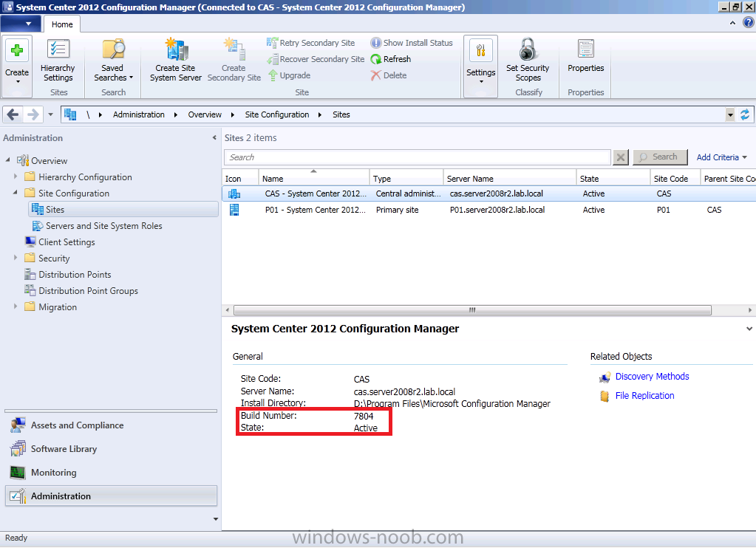Clear search with the X button
Image resolution: width=756 pixels, height=548 pixels.
click(x=621, y=157)
